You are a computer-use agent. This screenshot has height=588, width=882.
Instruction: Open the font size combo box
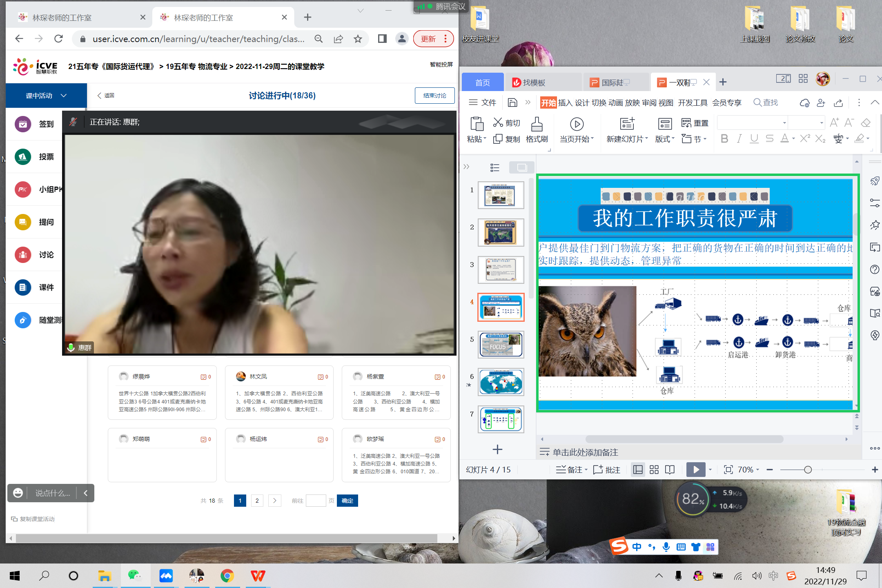pos(807,122)
